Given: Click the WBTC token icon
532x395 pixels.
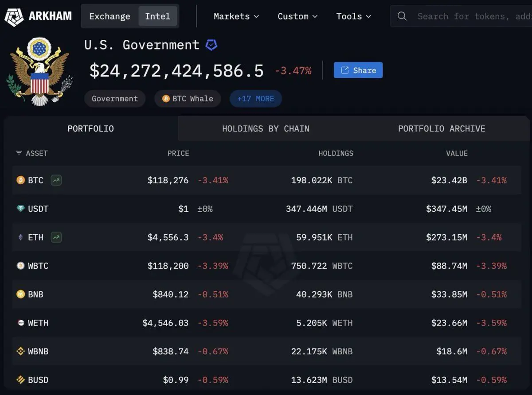Looking at the screenshot, I should [x=20, y=266].
